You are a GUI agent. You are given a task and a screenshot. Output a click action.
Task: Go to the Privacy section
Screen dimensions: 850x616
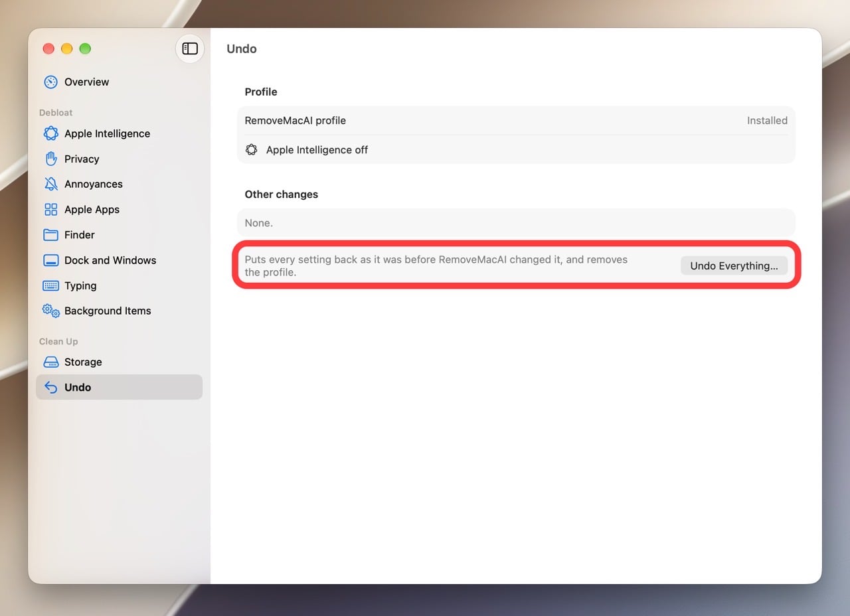[x=120, y=159]
